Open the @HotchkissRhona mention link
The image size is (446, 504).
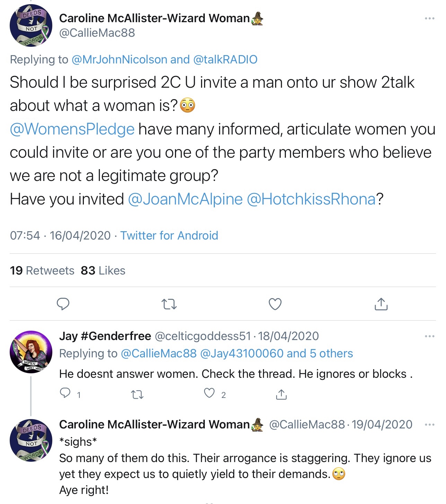point(311,199)
